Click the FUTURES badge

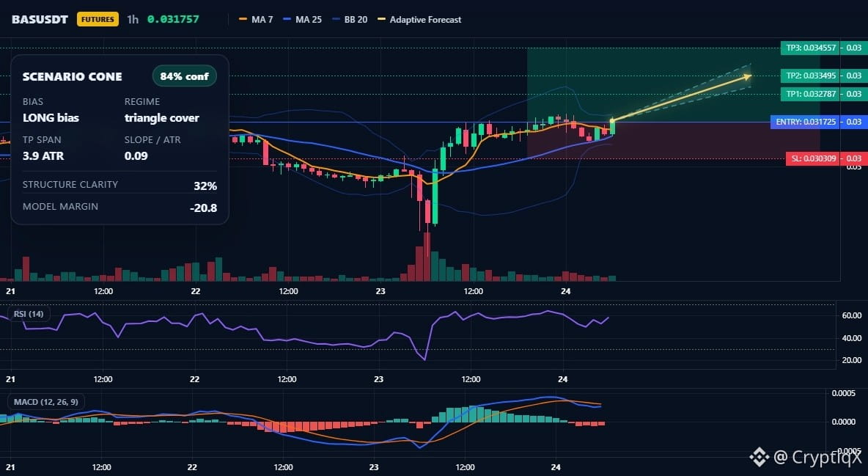[x=98, y=19]
